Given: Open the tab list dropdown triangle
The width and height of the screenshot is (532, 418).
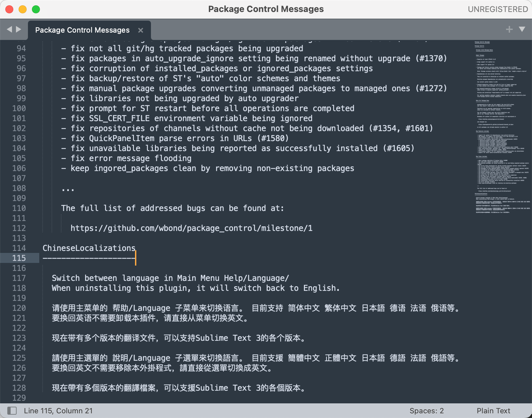Looking at the screenshot, I should click(522, 29).
